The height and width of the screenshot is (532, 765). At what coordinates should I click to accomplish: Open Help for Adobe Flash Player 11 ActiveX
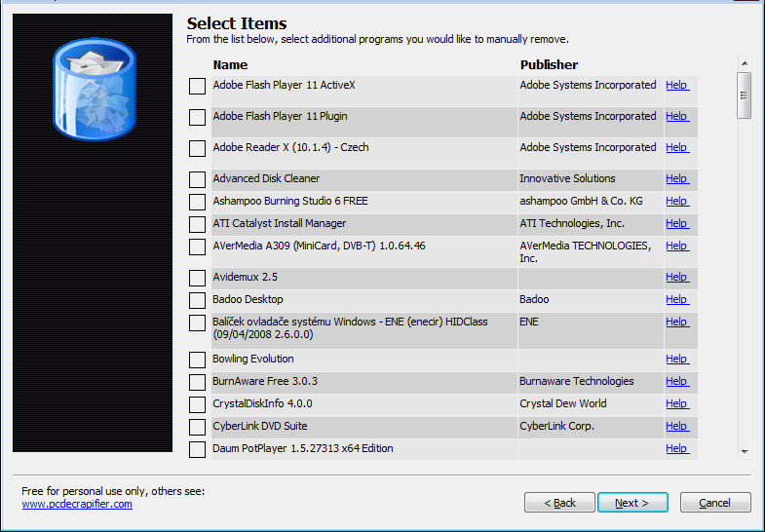point(677,86)
